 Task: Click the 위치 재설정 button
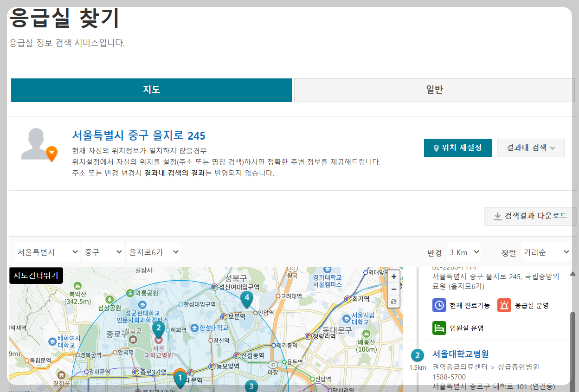tap(458, 148)
